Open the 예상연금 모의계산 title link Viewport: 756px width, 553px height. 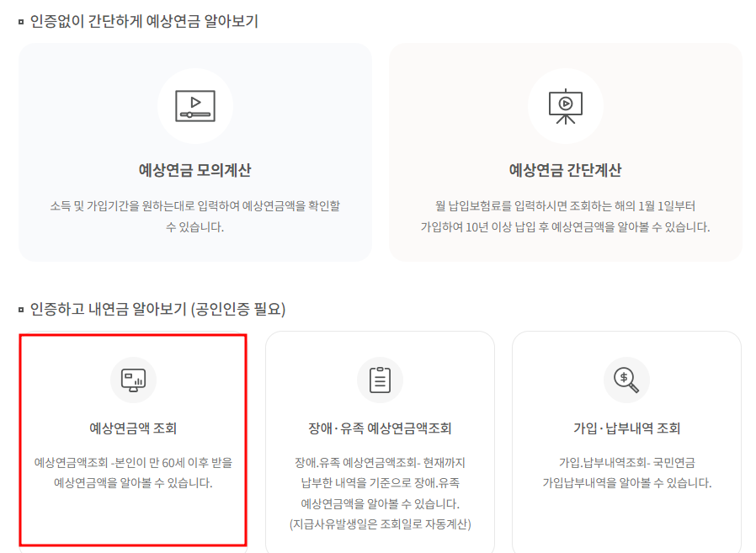(194, 170)
